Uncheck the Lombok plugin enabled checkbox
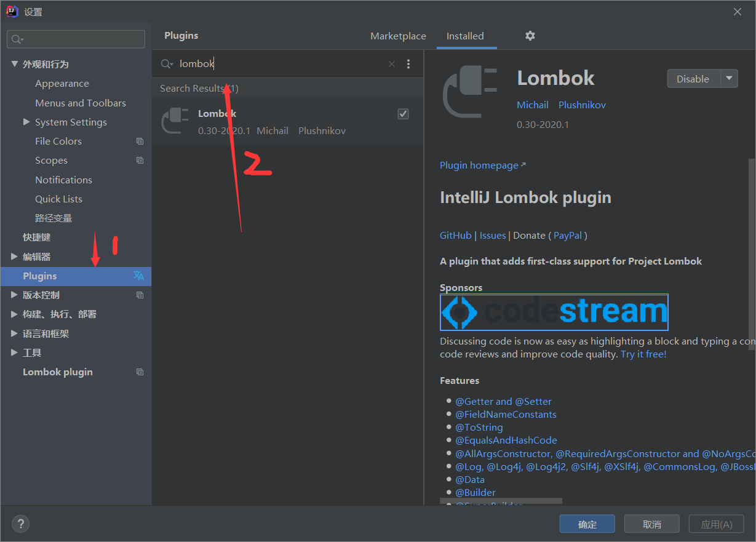 click(403, 114)
